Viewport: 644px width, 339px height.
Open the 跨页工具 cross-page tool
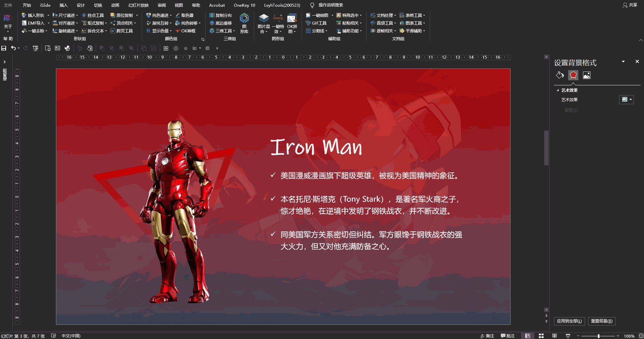coord(122,31)
